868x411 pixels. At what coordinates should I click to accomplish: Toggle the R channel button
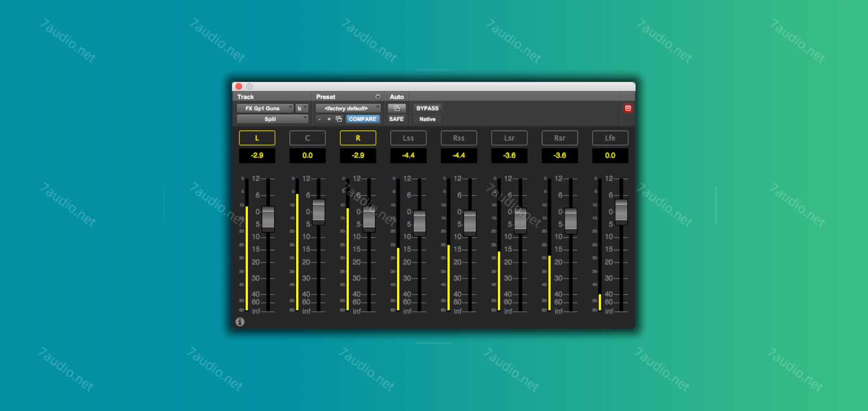pos(358,138)
